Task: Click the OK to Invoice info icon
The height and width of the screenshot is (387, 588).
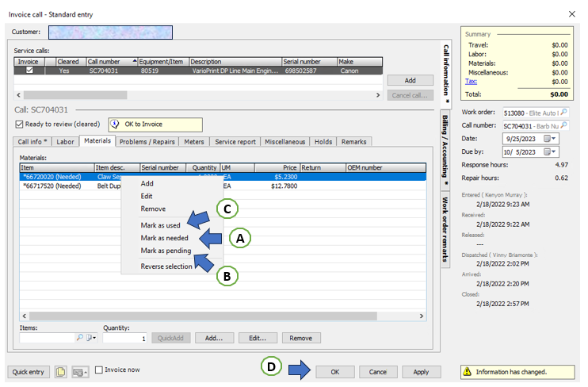Action: pos(115,124)
